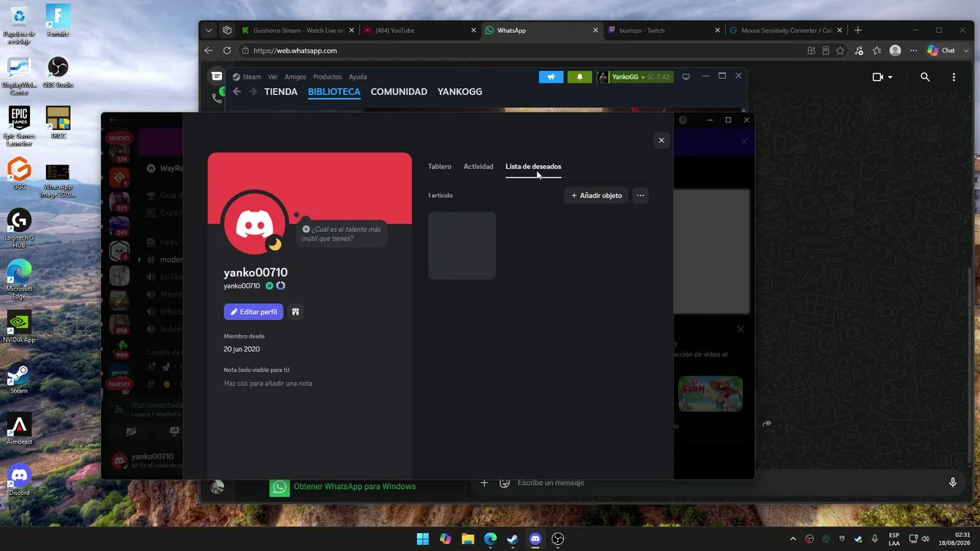This screenshot has height=551, width=980.
Task: Click the Editar perfil button
Action: [253, 311]
